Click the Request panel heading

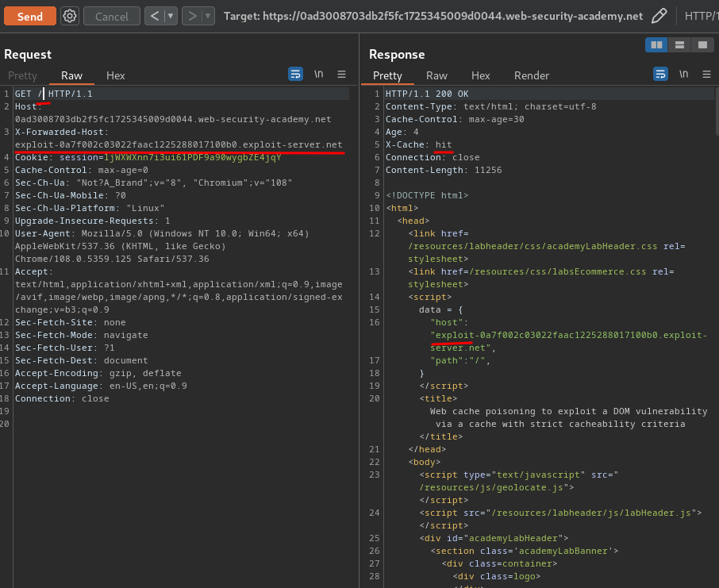(x=28, y=54)
